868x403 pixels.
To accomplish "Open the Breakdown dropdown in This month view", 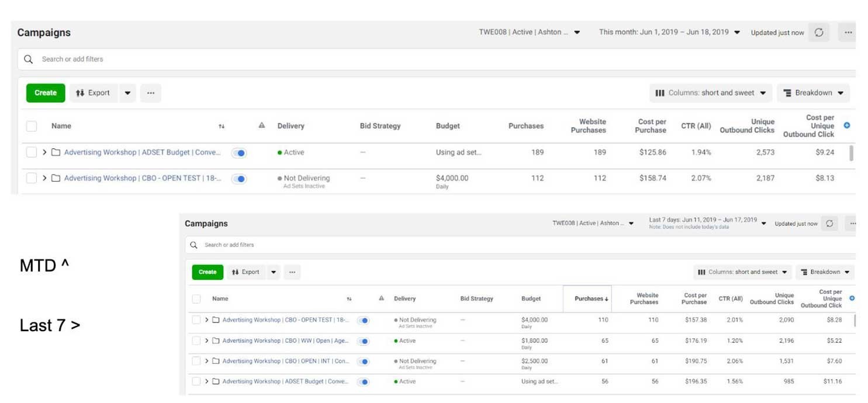I will tap(813, 93).
